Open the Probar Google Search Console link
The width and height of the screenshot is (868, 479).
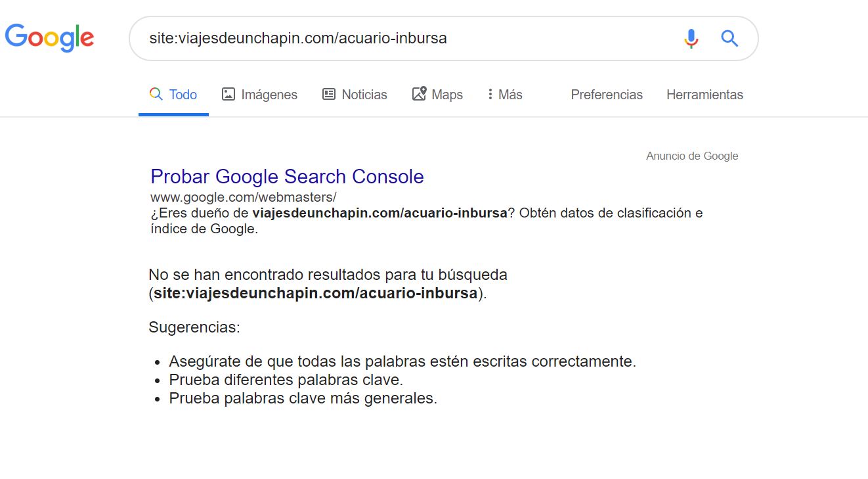tap(287, 176)
